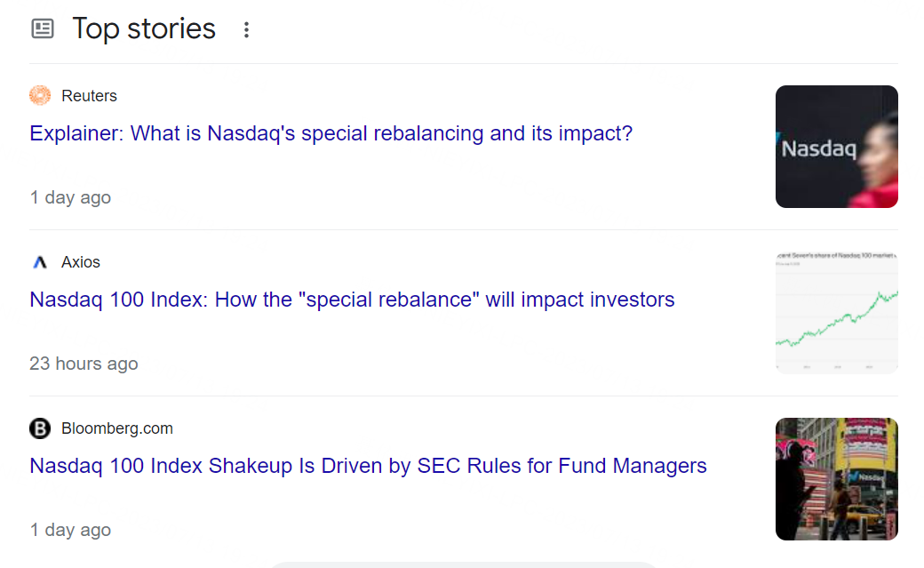The height and width of the screenshot is (568, 924).
Task: Open the Bloomberg SEC rules shakeup headline
Action: click(x=368, y=466)
